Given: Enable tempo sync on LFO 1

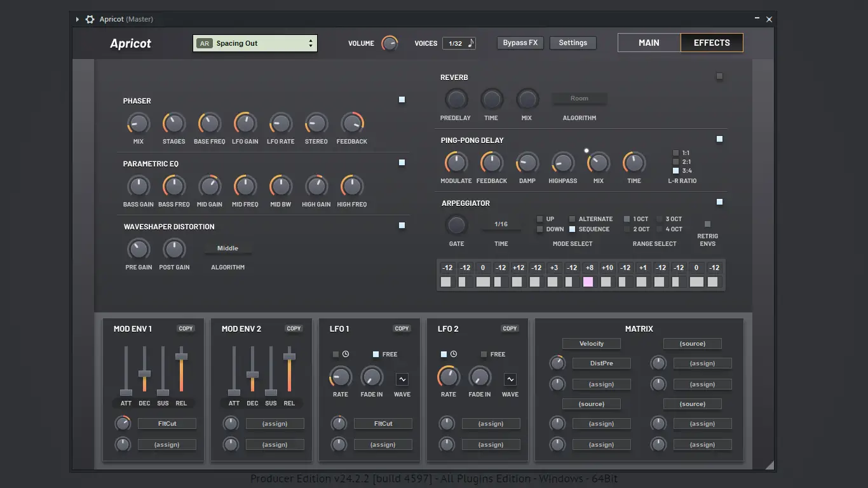Looking at the screenshot, I should click(336, 355).
